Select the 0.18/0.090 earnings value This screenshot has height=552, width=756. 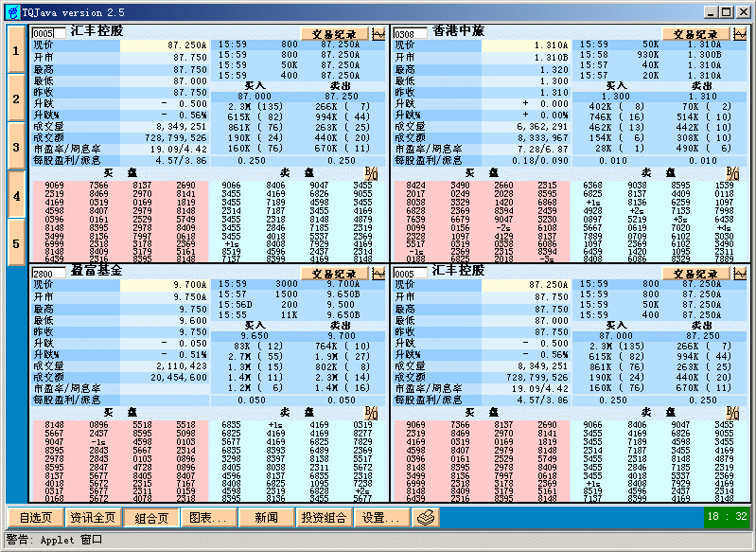click(x=540, y=161)
